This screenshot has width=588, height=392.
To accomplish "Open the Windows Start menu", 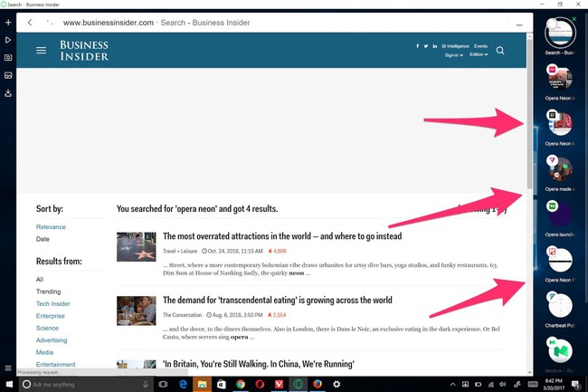I will [x=9, y=384].
